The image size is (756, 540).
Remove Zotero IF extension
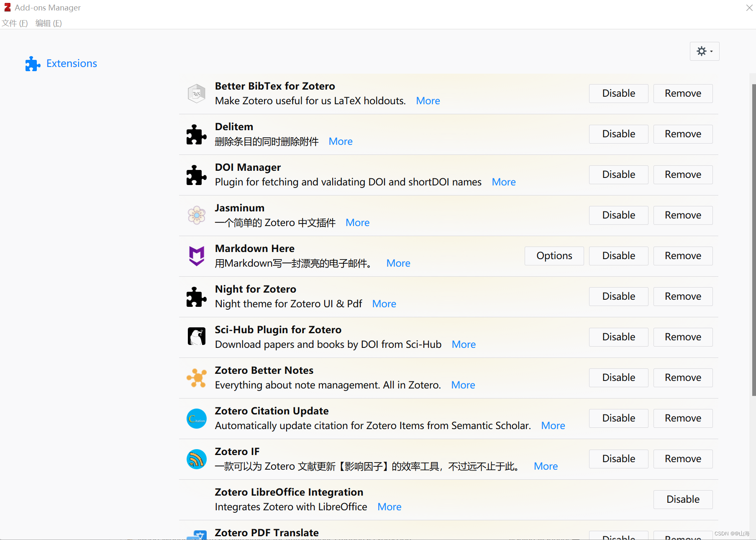pos(683,459)
